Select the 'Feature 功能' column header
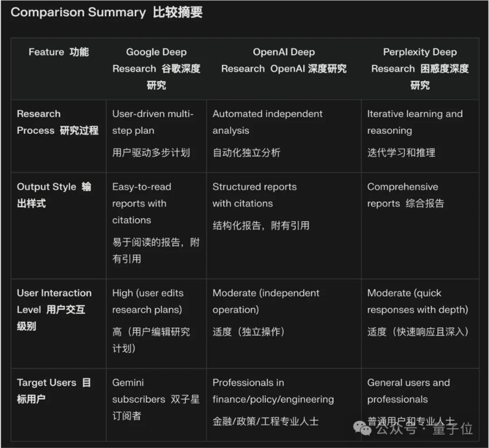The height and width of the screenshot is (448, 489). pos(58,52)
